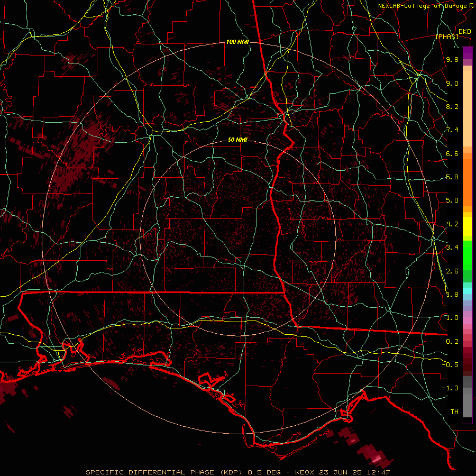This screenshot has height=476, width=476.
Task: Click the 2.6 legend value
Action: click(452, 271)
